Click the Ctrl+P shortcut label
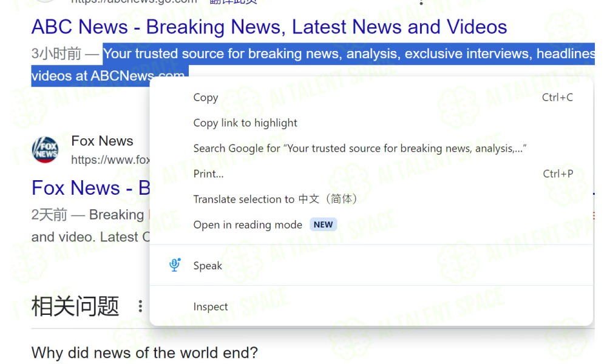The image size is (607, 364). point(558,174)
